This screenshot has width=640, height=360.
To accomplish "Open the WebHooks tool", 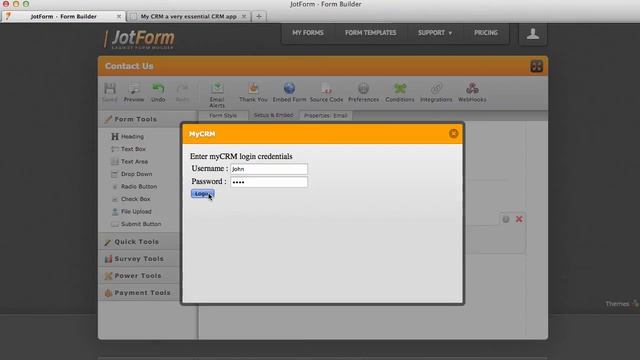I will [x=472, y=92].
